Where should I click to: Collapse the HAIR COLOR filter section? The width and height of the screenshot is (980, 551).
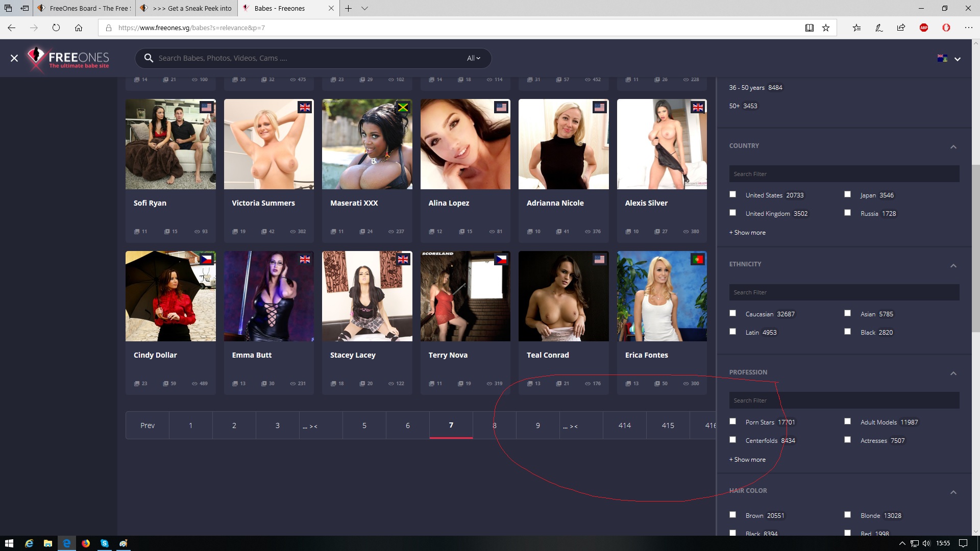pyautogui.click(x=953, y=492)
